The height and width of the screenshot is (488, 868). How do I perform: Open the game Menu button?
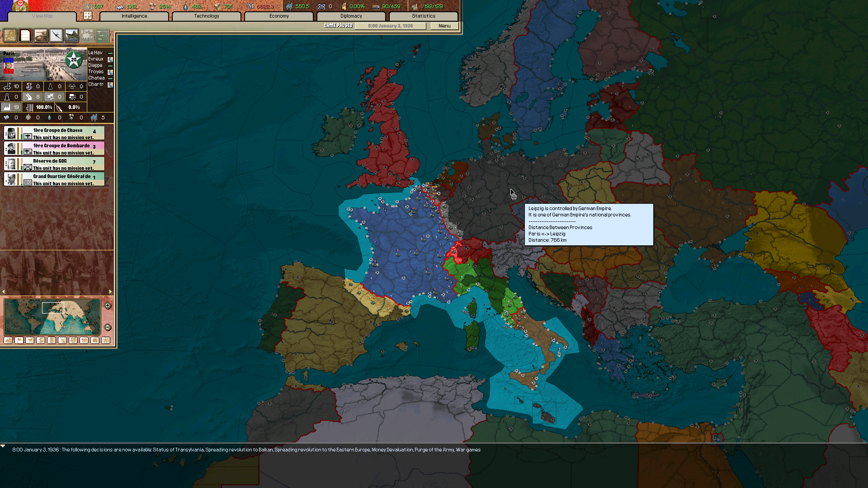444,26
